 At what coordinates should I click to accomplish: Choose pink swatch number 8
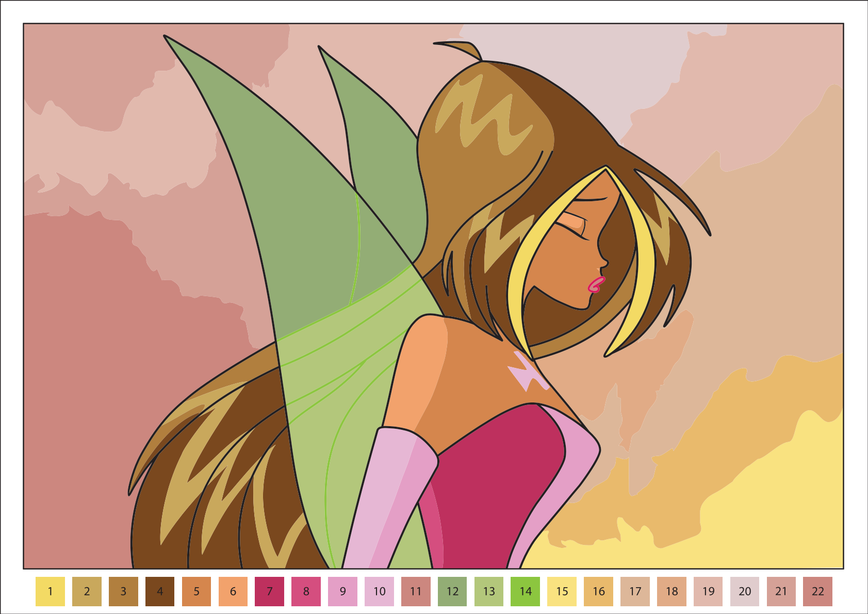[x=306, y=591]
